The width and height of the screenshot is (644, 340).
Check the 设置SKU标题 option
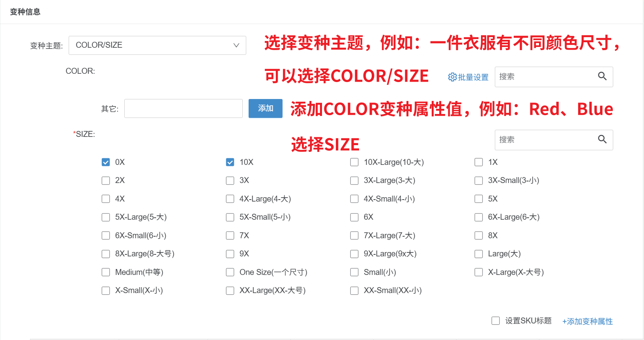tap(496, 321)
